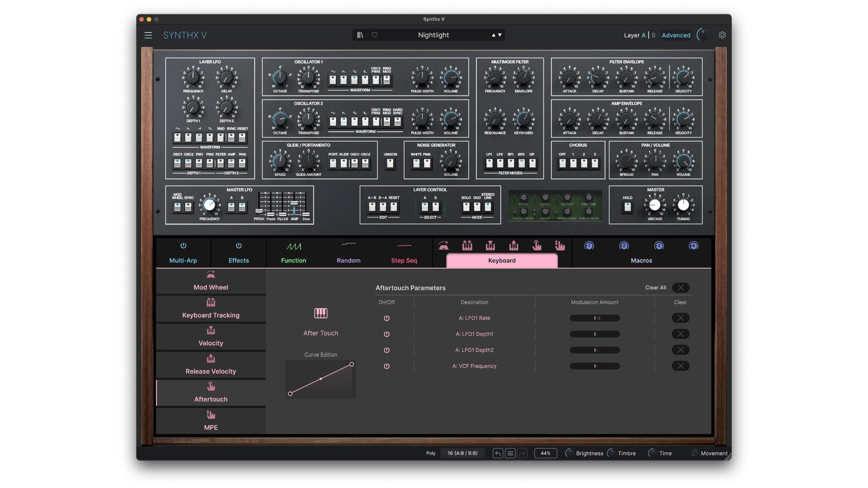
Task: Undo last action in bottom bar
Action: pos(498,453)
